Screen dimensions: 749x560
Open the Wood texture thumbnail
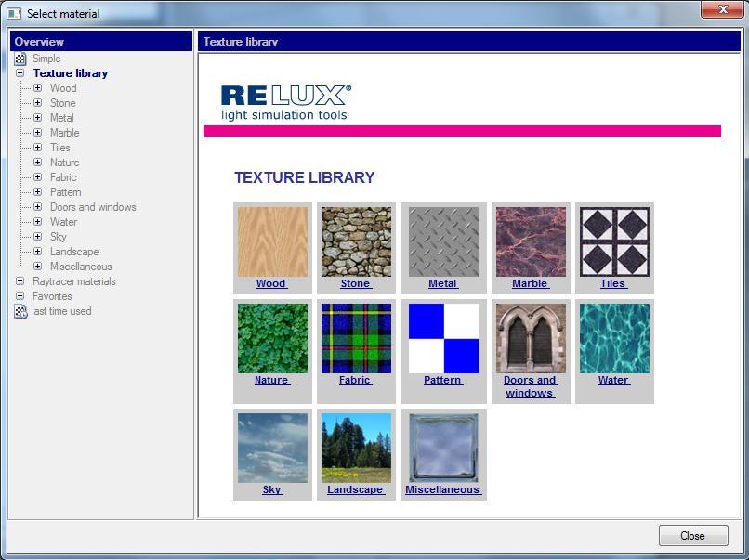[x=272, y=241]
